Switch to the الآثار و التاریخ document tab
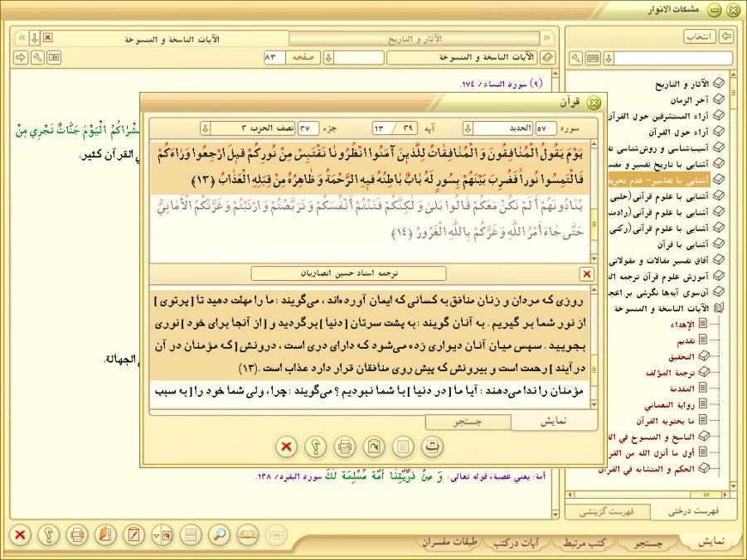 [x=415, y=38]
